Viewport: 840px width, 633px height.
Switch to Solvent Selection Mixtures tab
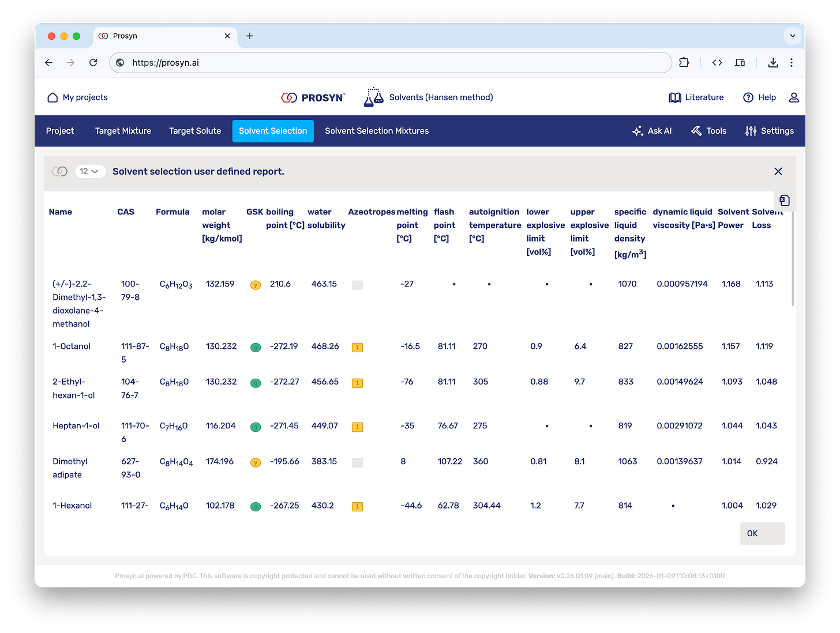pos(377,131)
